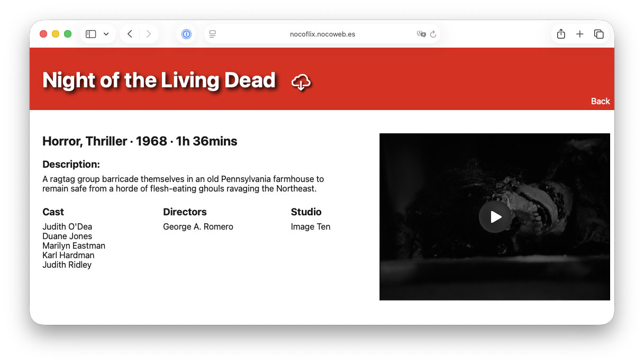Click the Cast heading
The width and height of the screenshot is (644, 364).
(x=53, y=212)
